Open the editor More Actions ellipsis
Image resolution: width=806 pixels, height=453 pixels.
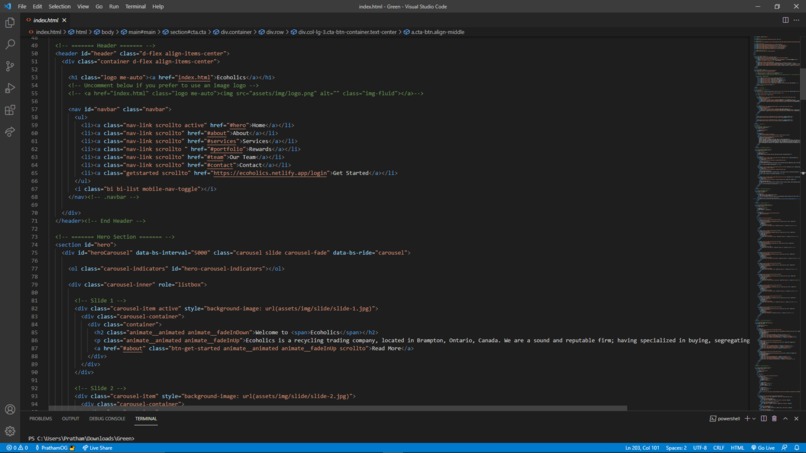coord(796,20)
